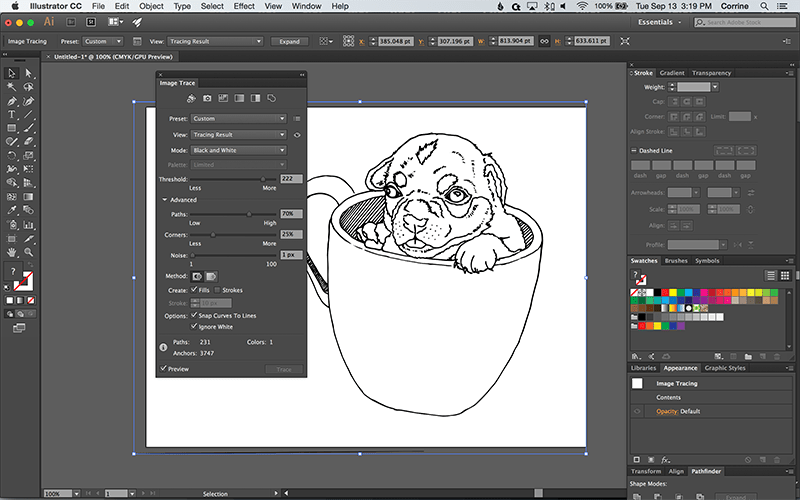Choose the Pen tool
800x500 pixels.
[x=11, y=101]
